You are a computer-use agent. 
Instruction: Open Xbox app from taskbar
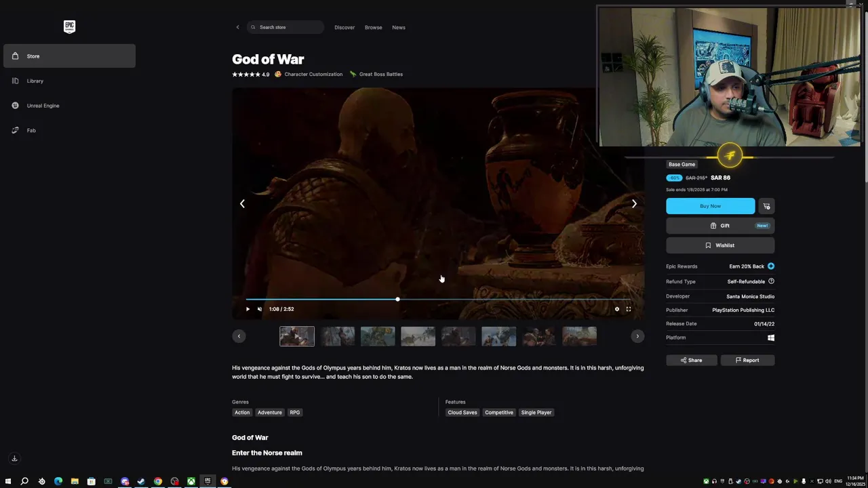click(x=191, y=481)
